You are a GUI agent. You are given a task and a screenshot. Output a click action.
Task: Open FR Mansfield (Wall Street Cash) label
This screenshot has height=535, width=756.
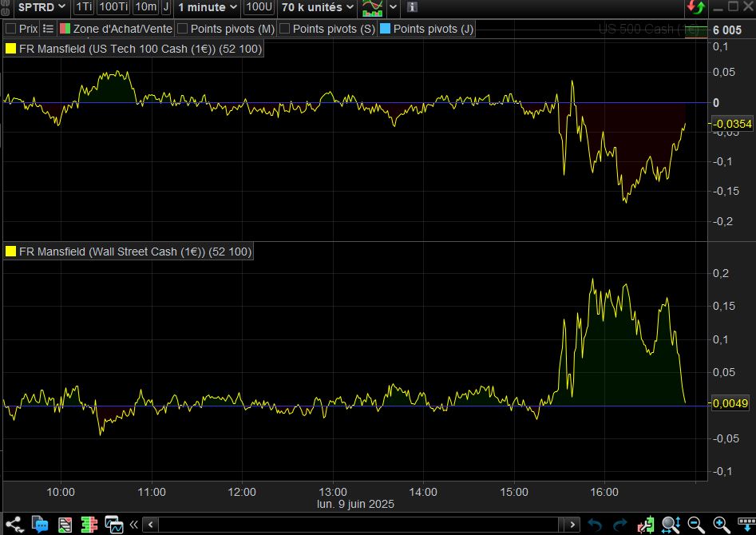pyautogui.click(x=135, y=252)
